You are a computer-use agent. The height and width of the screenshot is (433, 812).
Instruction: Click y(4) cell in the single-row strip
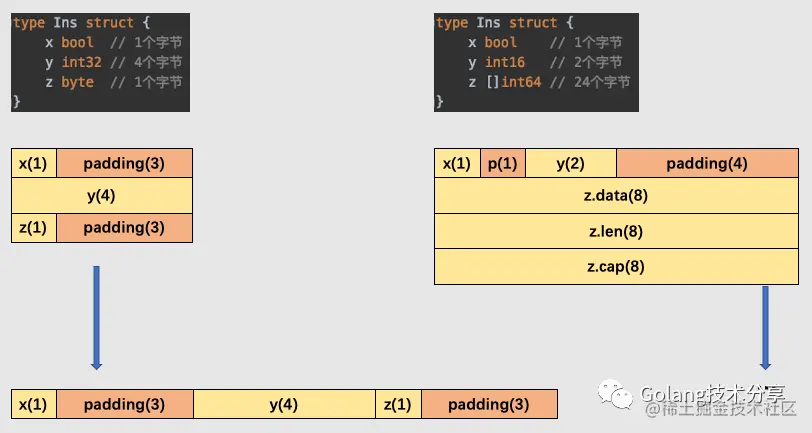(x=284, y=404)
